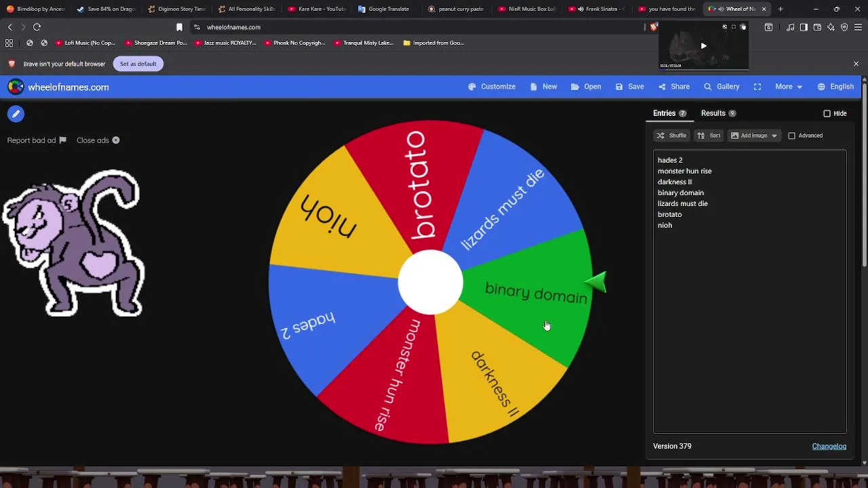This screenshot has width=868, height=488.
Task: Toggle the browser sidebar panel icon
Action: [804, 27]
